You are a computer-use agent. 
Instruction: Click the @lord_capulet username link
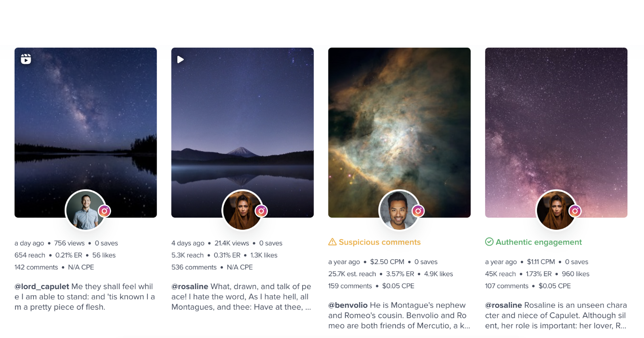pyautogui.click(x=42, y=286)
